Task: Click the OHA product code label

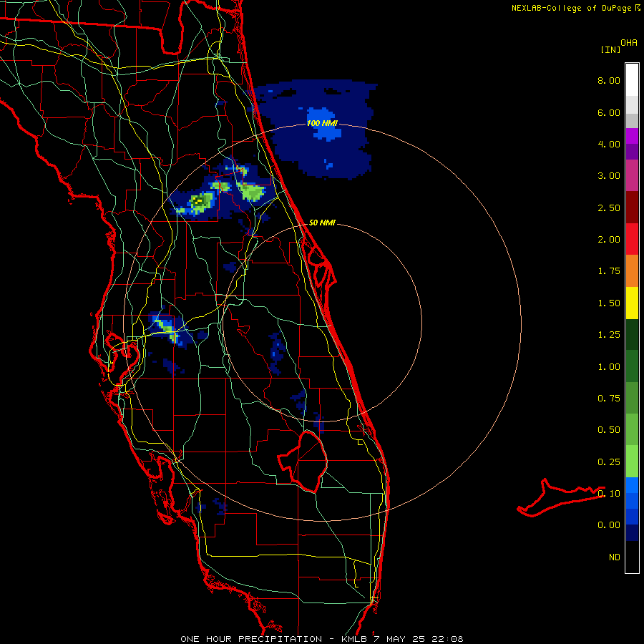Action: coord(629,43)
